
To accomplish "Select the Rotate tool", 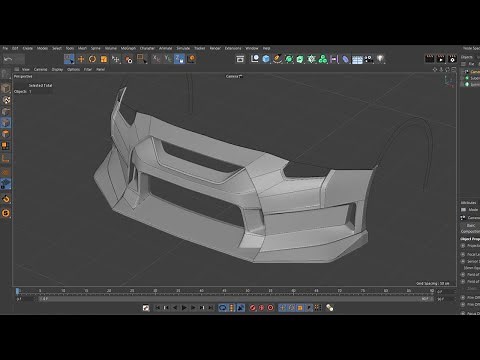I will pos(92,59).
